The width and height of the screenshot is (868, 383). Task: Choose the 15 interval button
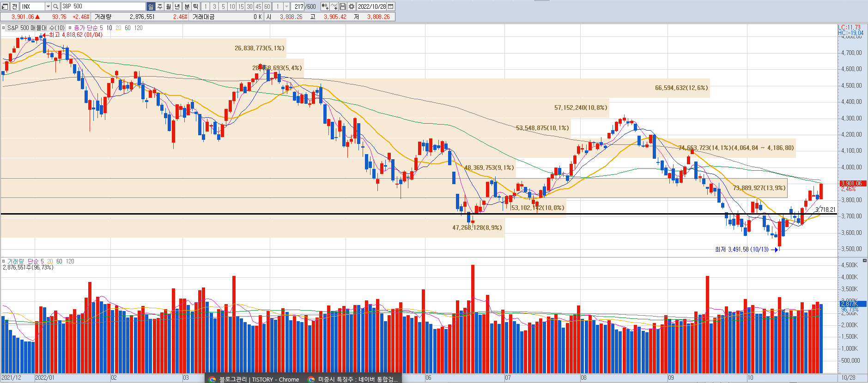241,6
